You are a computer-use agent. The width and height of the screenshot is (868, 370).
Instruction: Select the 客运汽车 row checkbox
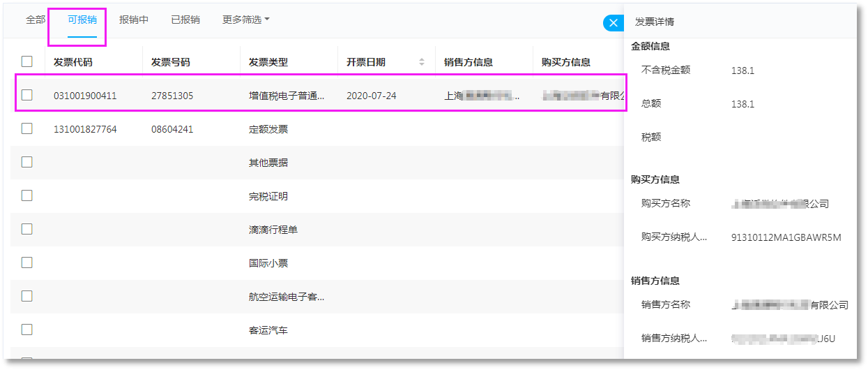pyautogui.click(x=27, y=330)
